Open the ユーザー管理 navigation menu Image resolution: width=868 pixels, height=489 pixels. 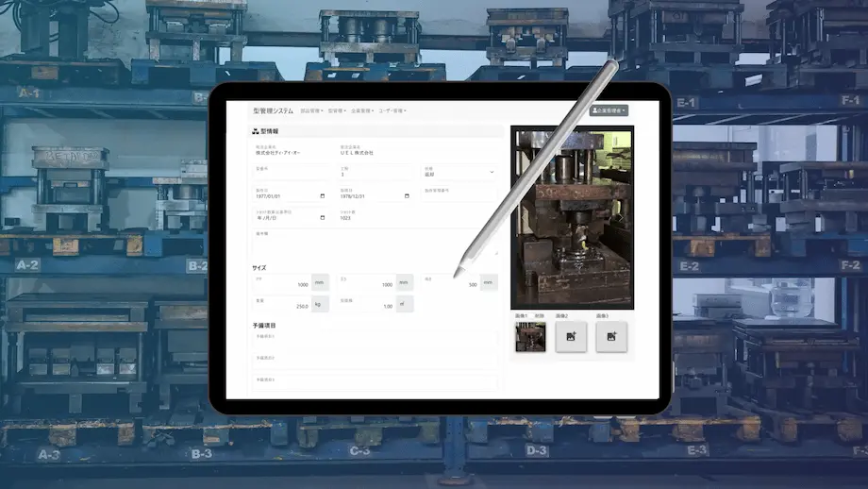pos(392,110)
